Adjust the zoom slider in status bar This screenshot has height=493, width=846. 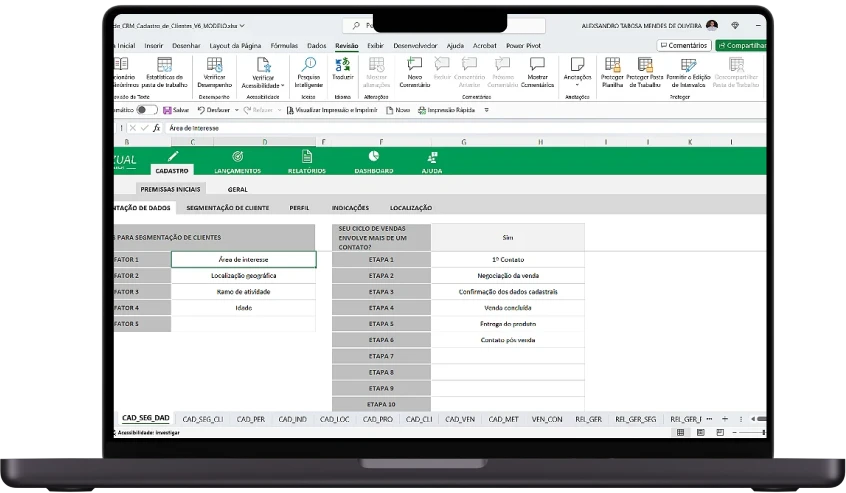point(750,433)
